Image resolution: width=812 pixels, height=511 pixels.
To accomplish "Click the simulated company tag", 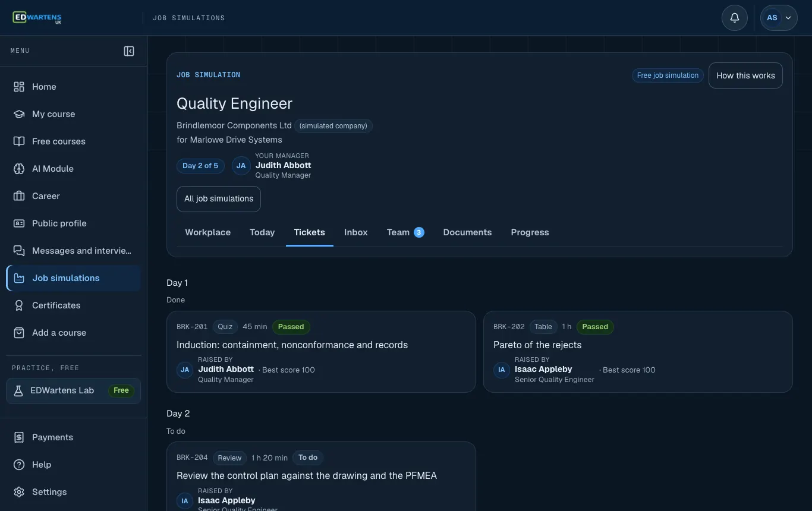I will point(333,126).
